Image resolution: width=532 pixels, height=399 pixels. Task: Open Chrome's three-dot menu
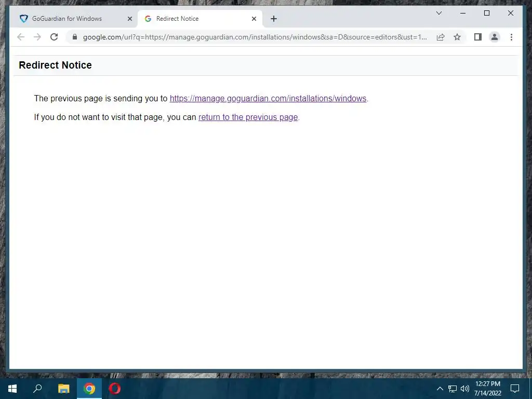pos(511,37)
